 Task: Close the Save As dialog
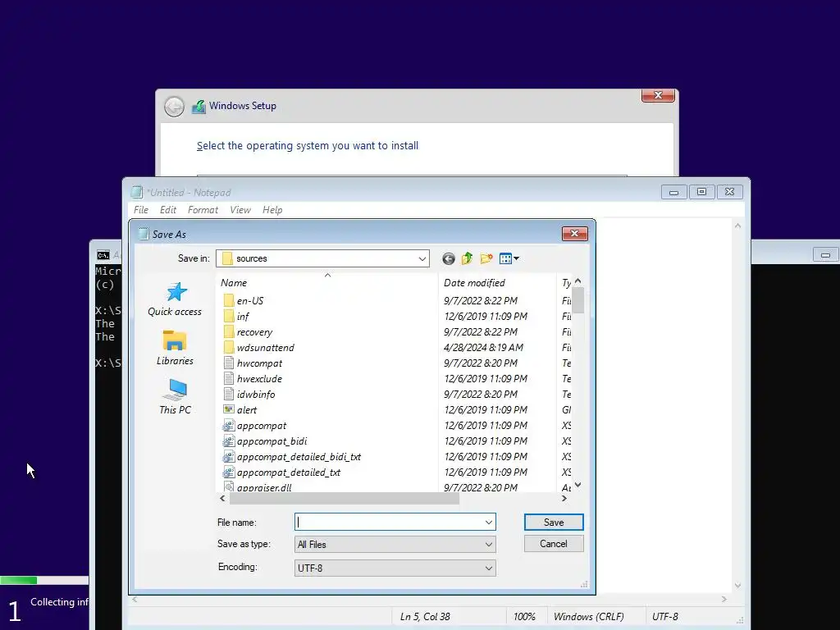tap(575, 234)
